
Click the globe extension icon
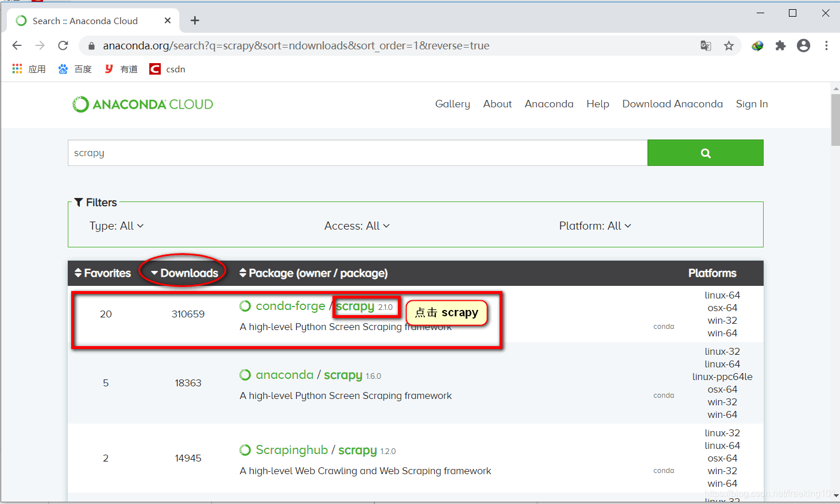pos(757,46)
